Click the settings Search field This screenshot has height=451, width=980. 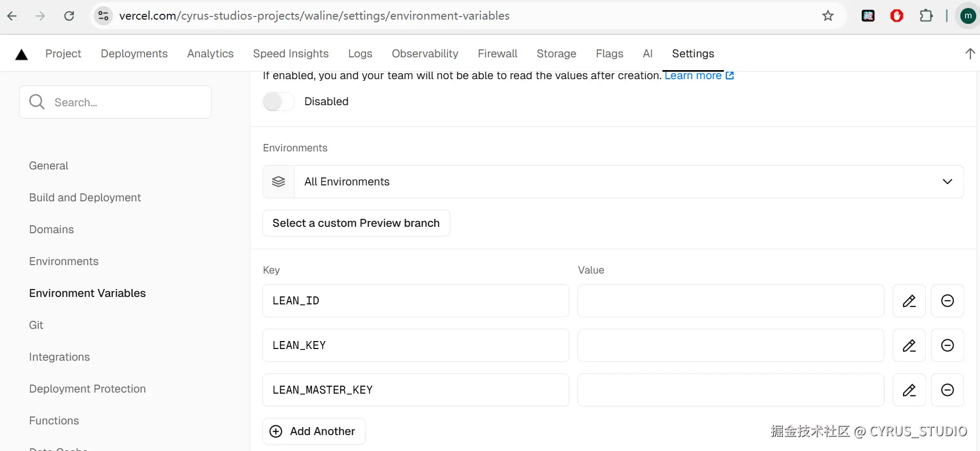[115, 102]
